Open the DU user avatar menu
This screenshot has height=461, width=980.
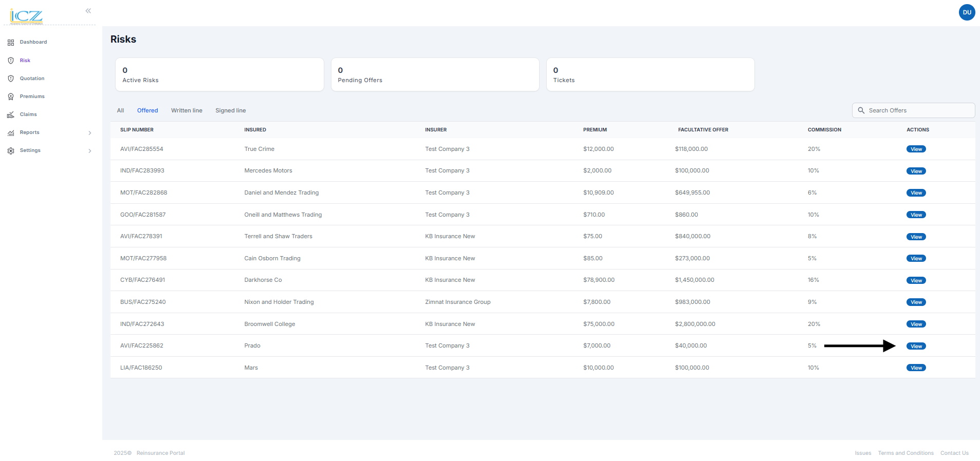[x=967, y=12]
